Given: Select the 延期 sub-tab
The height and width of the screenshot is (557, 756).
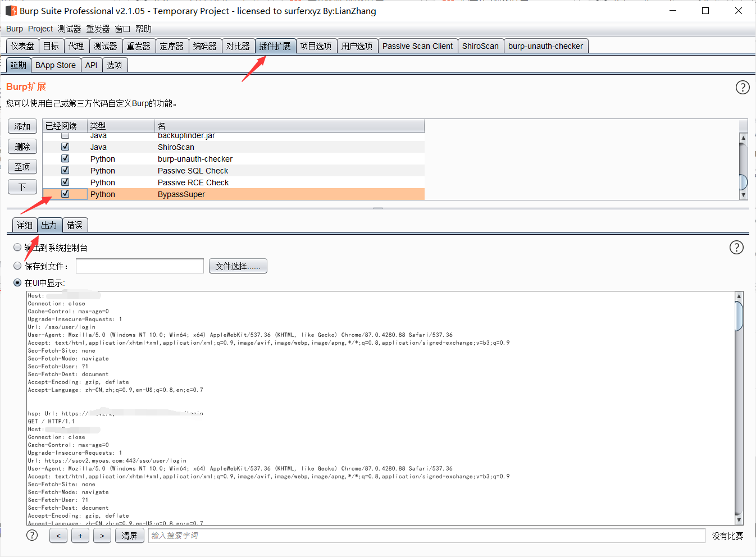Looking at the screenshot, I should [x=19, y=65].
